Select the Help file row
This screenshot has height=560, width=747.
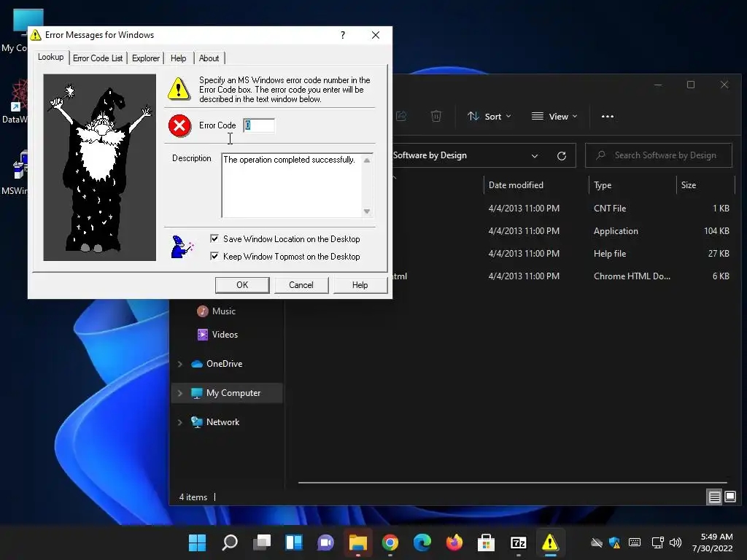(x=562, y=253)
